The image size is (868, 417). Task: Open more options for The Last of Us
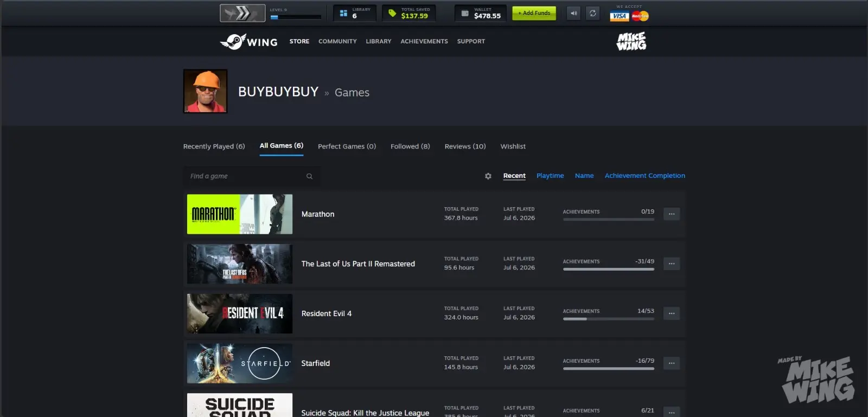(x=672, y=264)
